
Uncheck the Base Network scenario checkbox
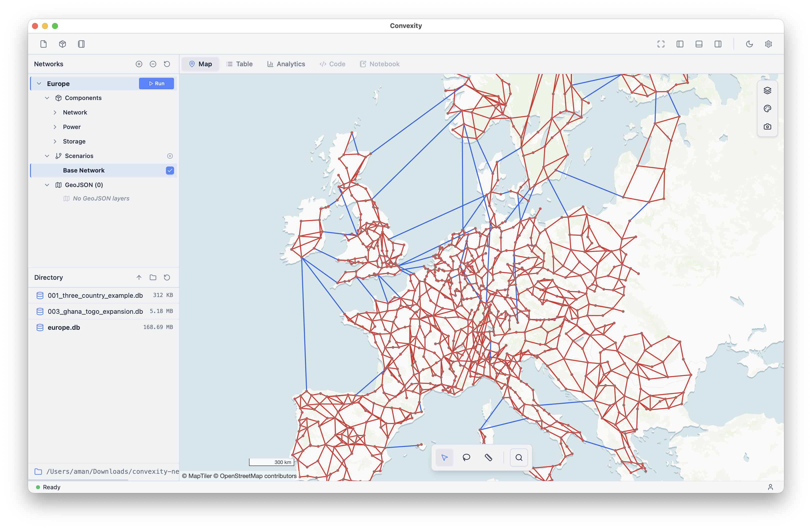pos(170,170)
